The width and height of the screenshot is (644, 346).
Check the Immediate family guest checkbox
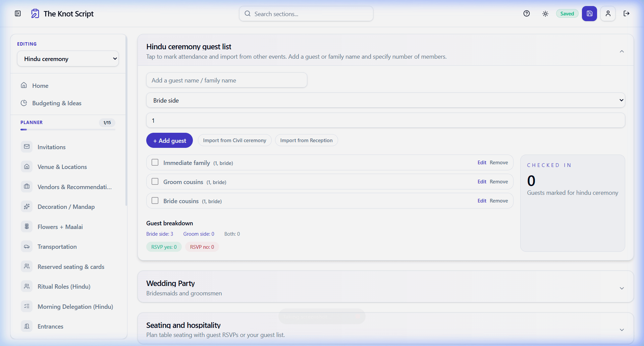click(155, 162)
